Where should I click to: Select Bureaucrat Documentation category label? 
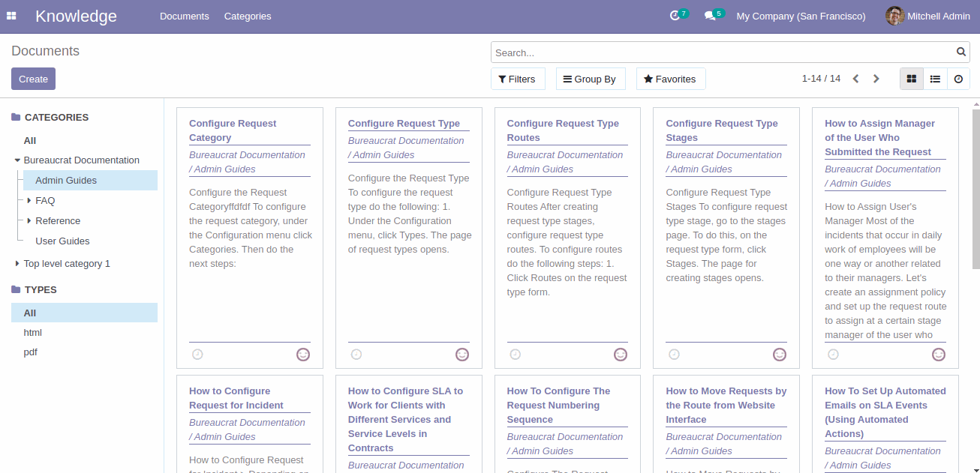81,160
